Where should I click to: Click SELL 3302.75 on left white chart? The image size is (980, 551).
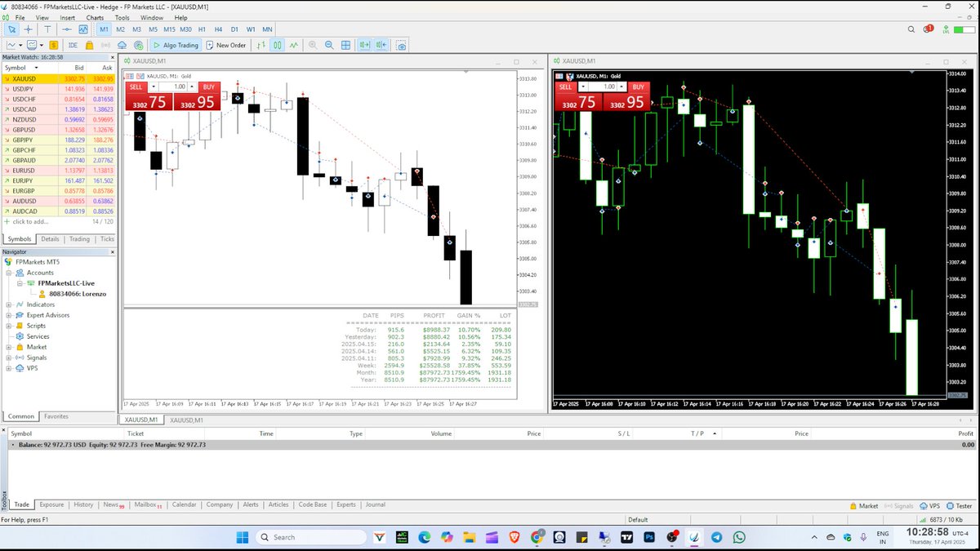tap(147, 101)
